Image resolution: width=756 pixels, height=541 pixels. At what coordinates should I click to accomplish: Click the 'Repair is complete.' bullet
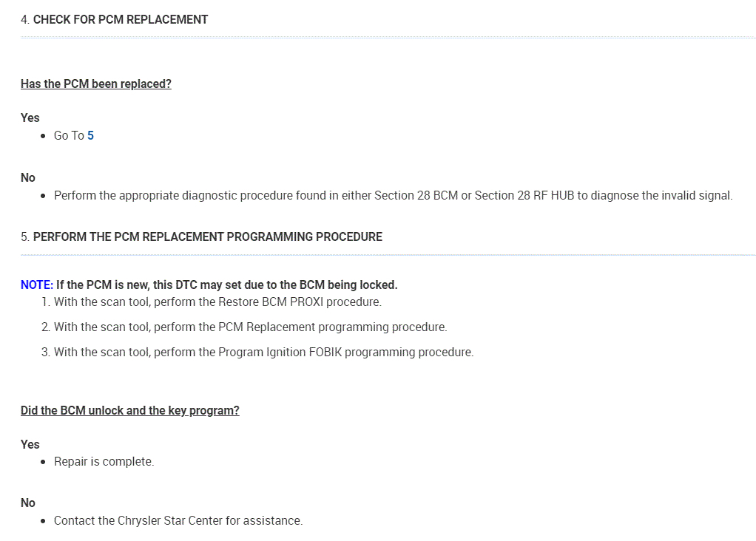click(104, 462)
